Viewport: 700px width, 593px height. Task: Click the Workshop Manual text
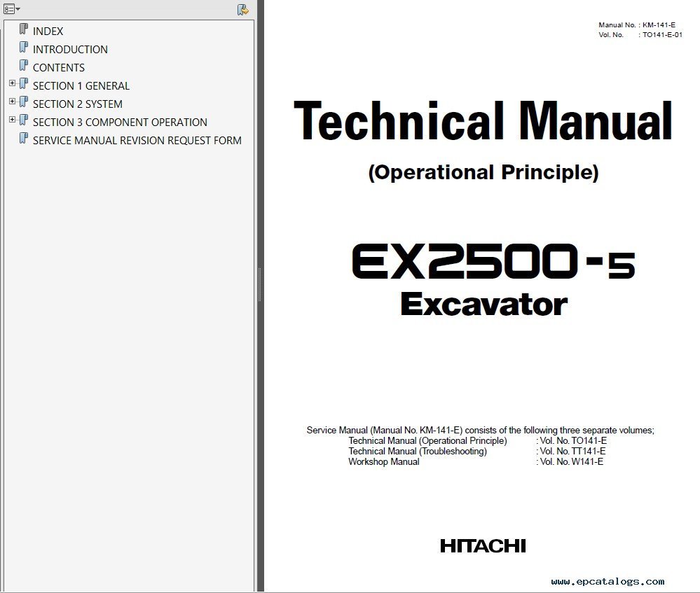pyautogui.click(x=384, y=462)
